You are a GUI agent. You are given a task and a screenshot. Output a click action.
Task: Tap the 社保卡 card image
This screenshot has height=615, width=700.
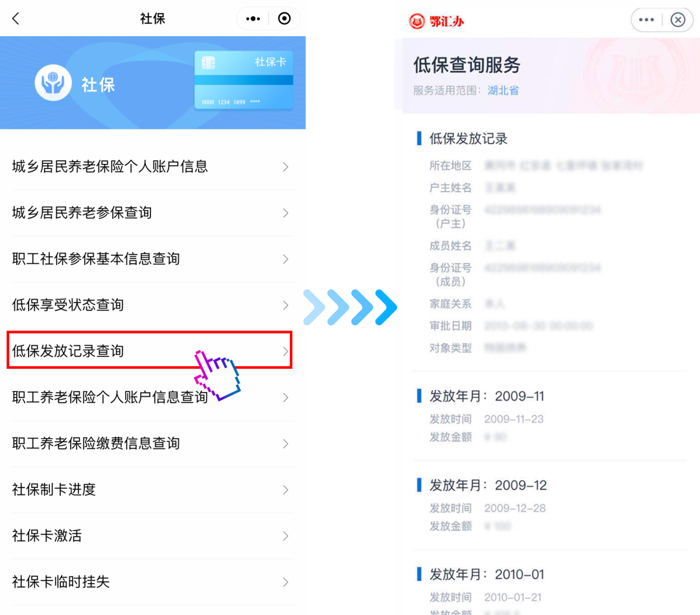point(244,80)
